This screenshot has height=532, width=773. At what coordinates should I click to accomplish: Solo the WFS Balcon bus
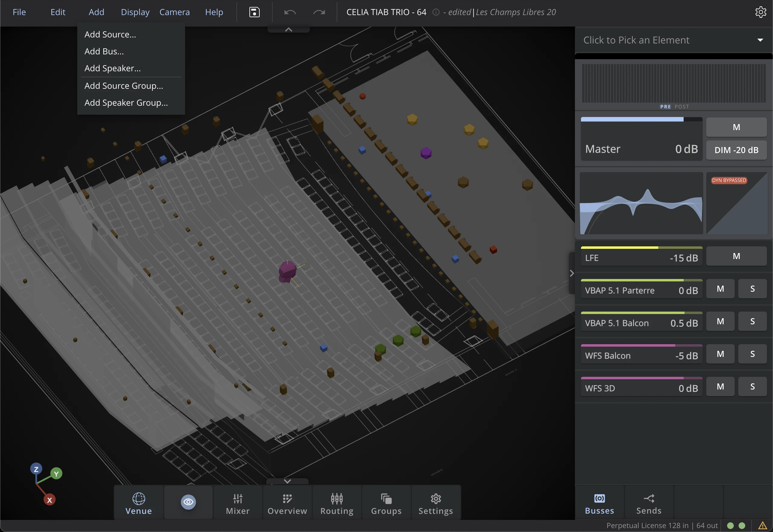pyautogui.click(x=752, y=354)
